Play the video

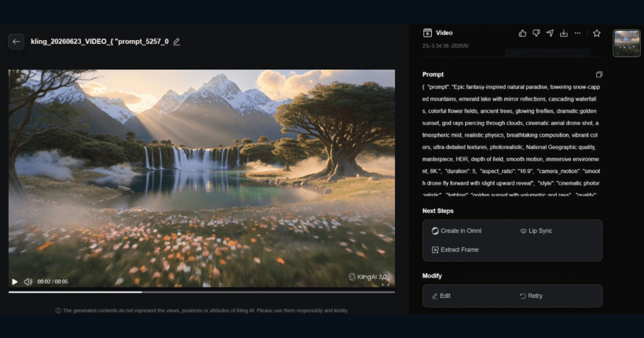point(15,282)
